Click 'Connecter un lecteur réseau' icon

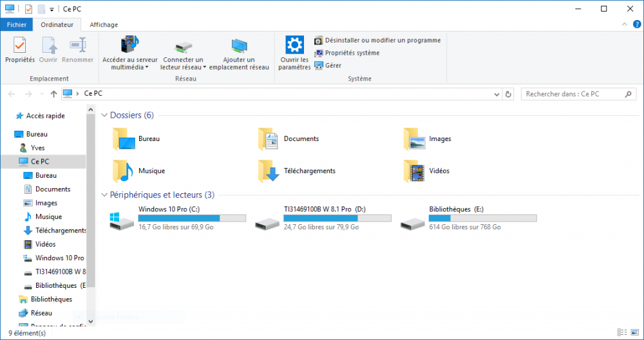183,46
